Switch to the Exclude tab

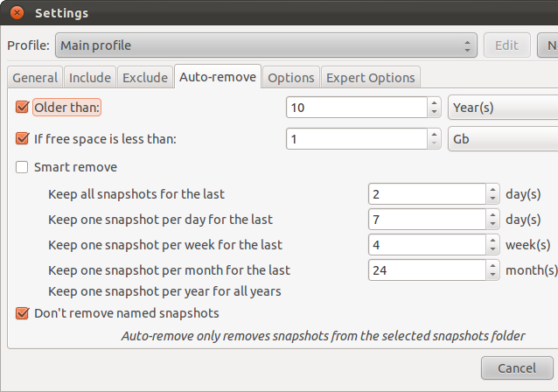point(144,78)
